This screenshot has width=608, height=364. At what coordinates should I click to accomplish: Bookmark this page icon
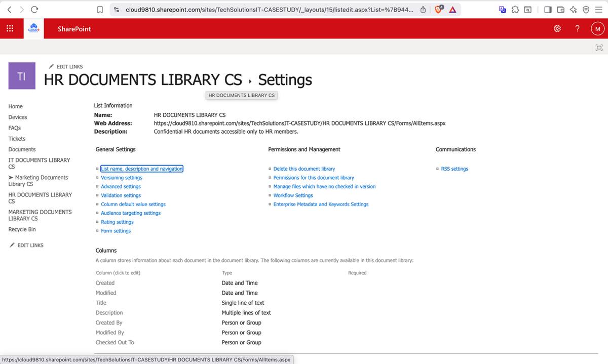click(x=100, y=9)
